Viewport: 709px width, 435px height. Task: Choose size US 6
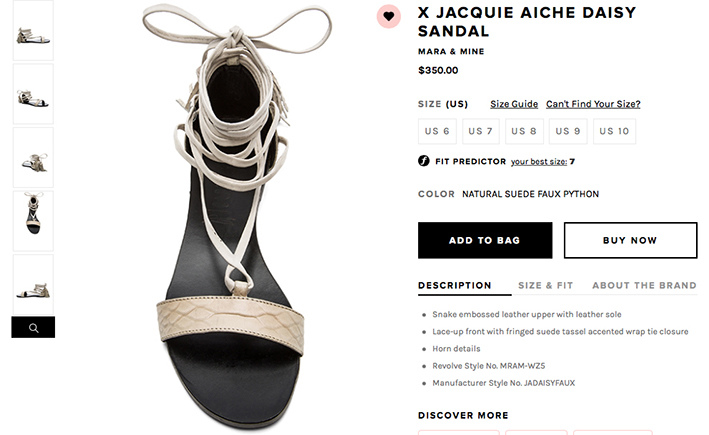coord(437,131)
